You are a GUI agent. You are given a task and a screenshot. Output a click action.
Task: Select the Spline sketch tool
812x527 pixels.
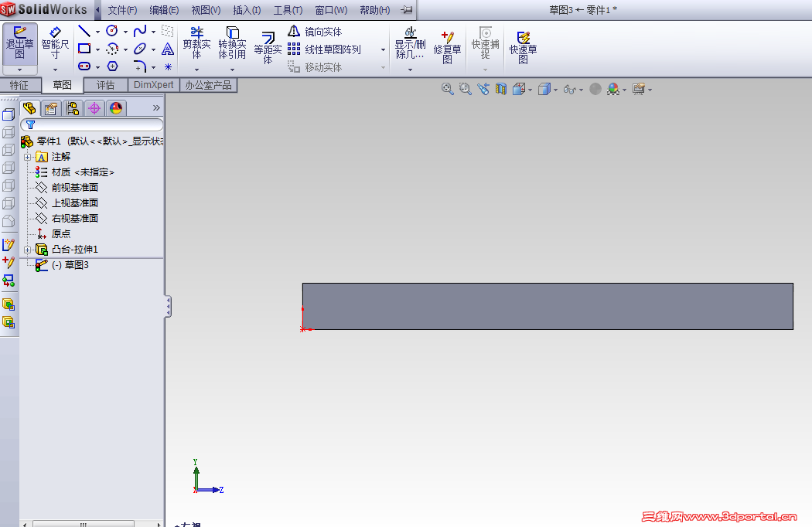(140, 31)
